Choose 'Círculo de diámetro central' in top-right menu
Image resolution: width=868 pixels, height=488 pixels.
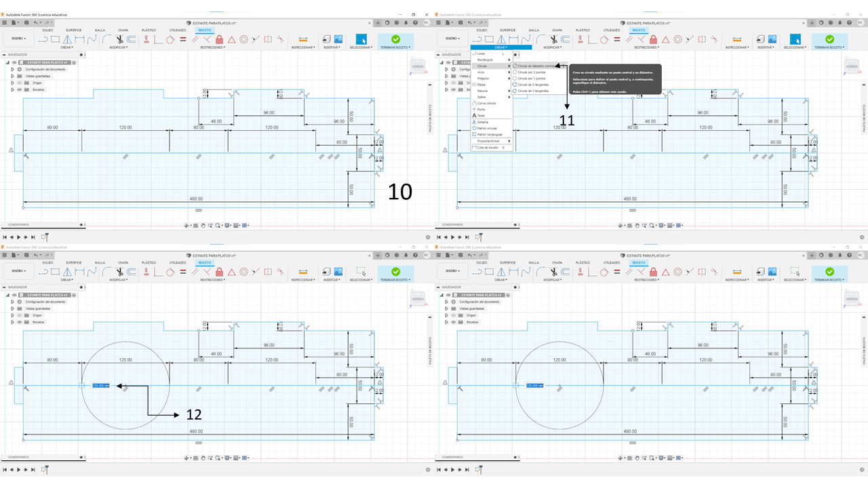[x=539, y=66]
